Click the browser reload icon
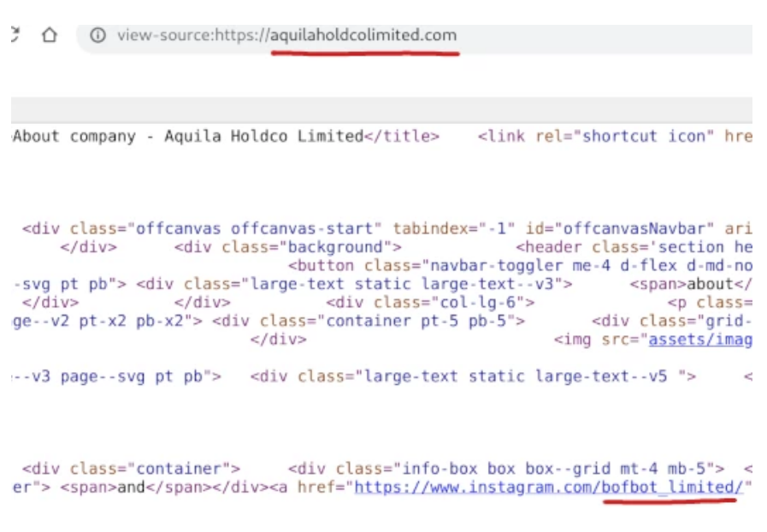 coord(15,35)
